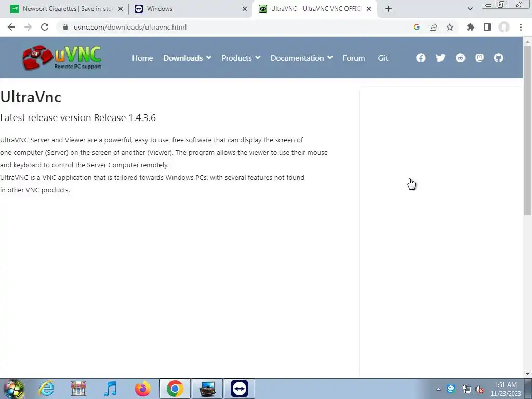
Task: Share this page using the share icon
Action: 433,27
